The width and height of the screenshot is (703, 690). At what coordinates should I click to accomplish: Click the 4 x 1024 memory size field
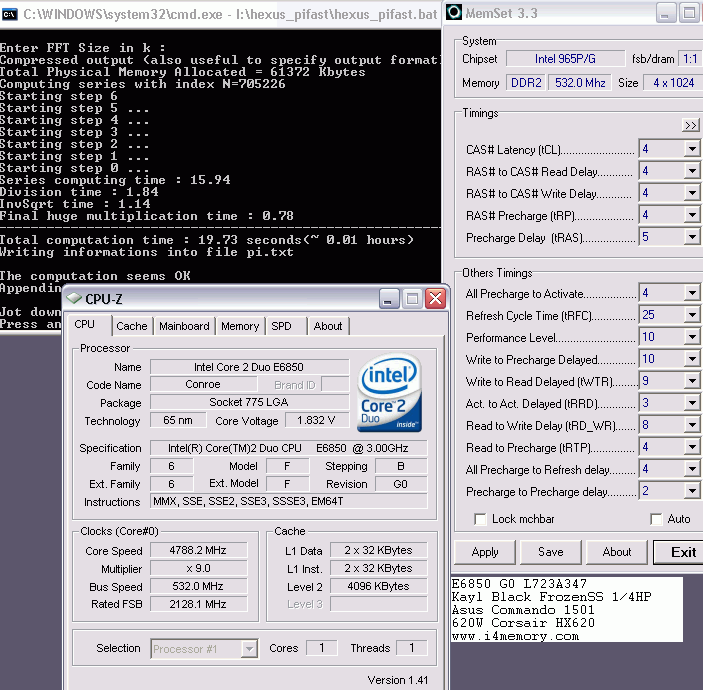tap(673, 83)
